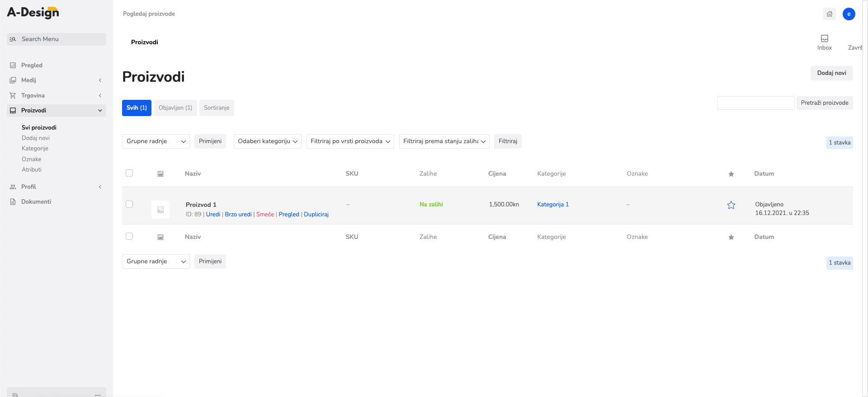Open the user avatar 'e' menu
868x397 pixels.
(x=849, y=14)
